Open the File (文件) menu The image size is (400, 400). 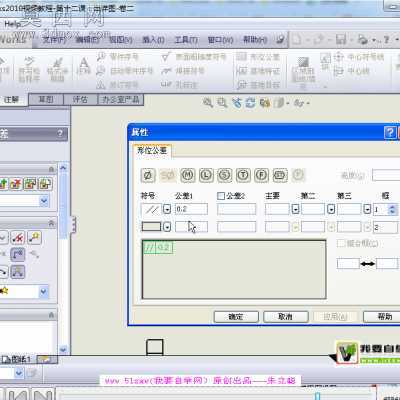54,40
